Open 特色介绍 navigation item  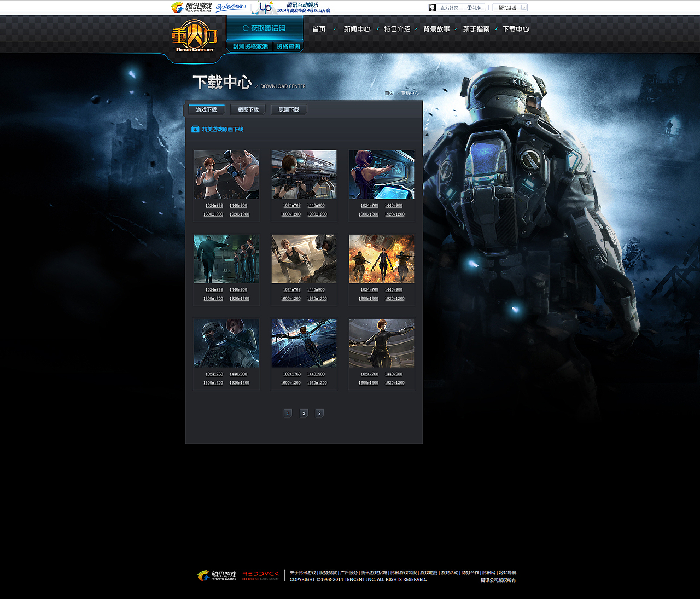coord(397,29)
